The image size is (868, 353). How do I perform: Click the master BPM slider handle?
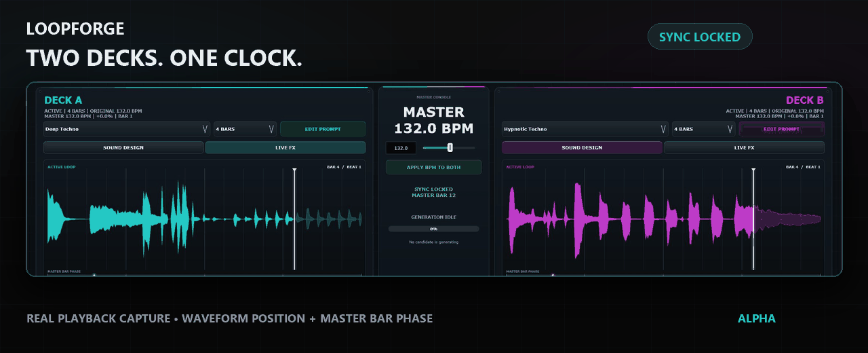pos(450,147)
